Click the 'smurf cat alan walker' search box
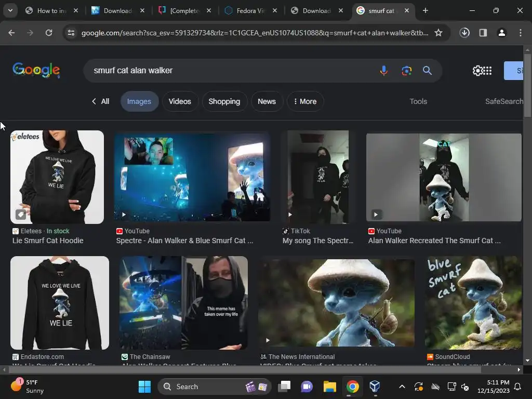Screen dimensions: 532x399 tap(231, 70)
